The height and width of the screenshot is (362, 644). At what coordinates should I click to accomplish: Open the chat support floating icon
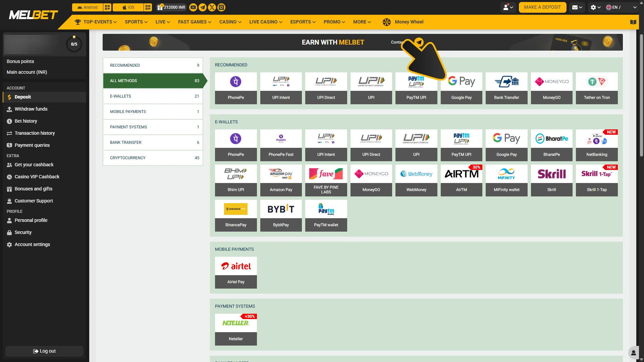click(x=633, y=353)
